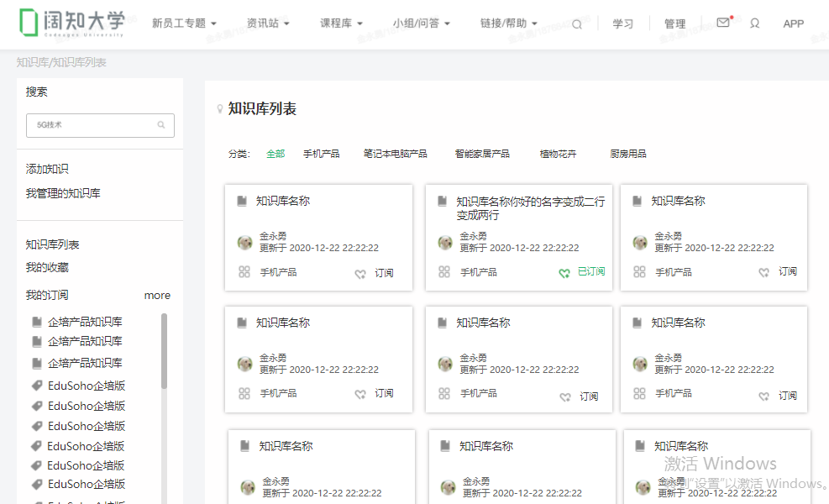Click the 添加知识 link in sidebar
The width and height of the screenshot is (829, 504).
point(47,169)
